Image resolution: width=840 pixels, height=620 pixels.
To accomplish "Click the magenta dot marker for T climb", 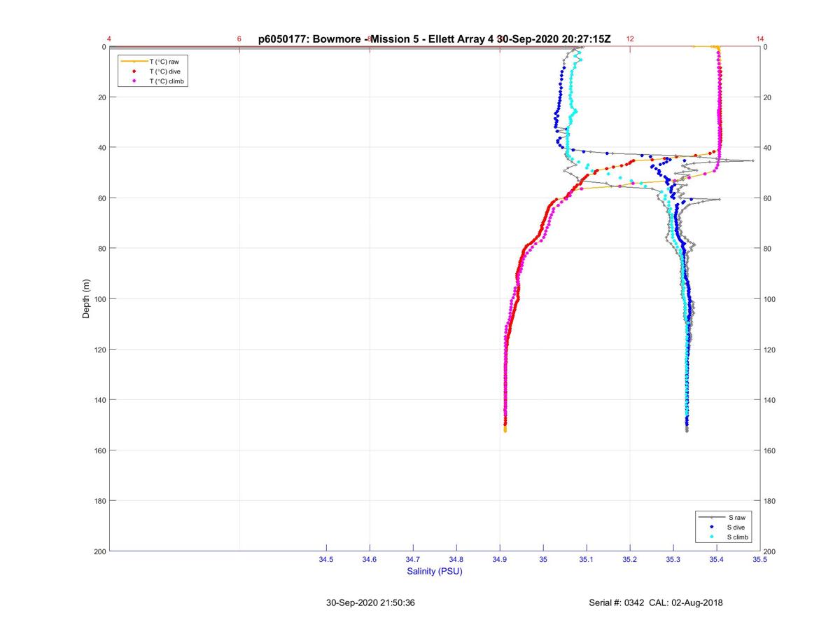I will (134, 82).
